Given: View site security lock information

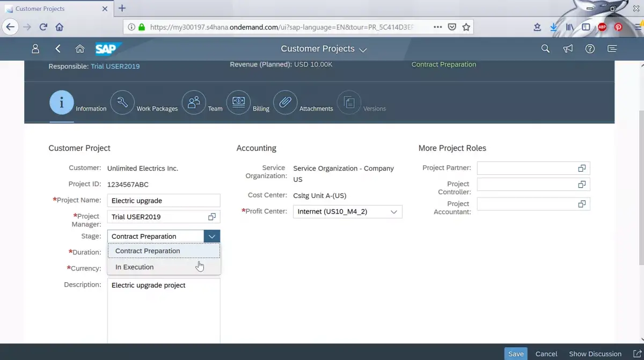Looking at the screenshot, I should click(142, 27).
